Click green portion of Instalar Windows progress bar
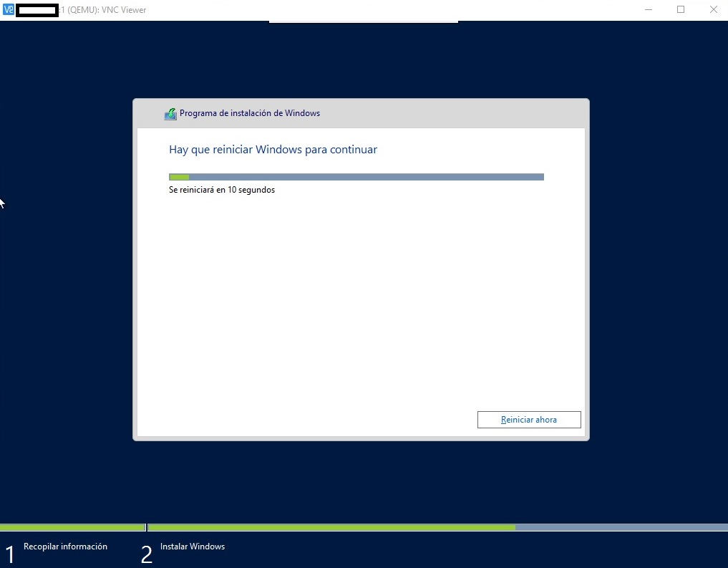 pyautogui.click(x=331, y=527)
